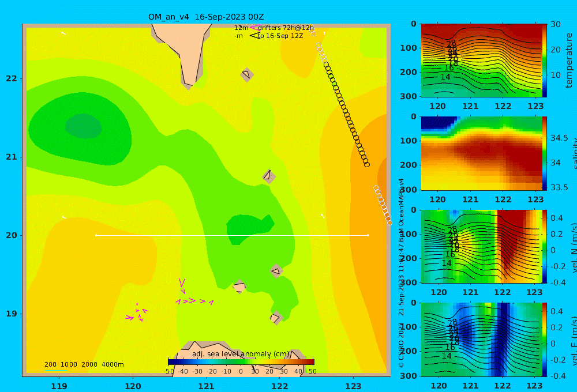Click the 'adj. sea level anomaly (cm)' label
Screen dimensions: 577x392
pos(241,354)
